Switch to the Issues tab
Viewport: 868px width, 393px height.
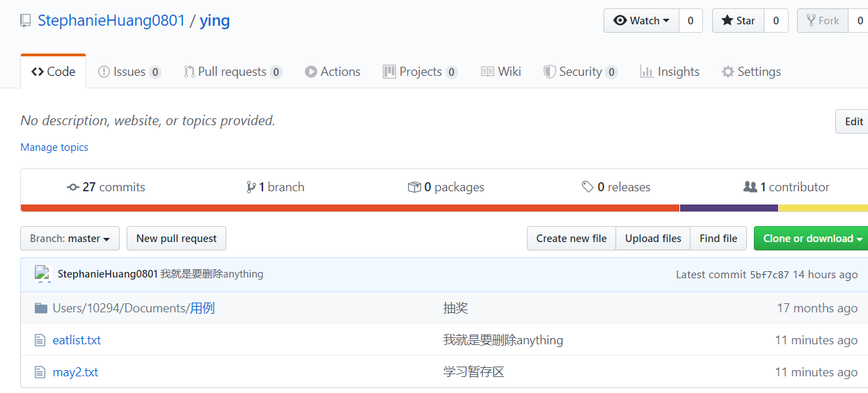click(129, 72)
